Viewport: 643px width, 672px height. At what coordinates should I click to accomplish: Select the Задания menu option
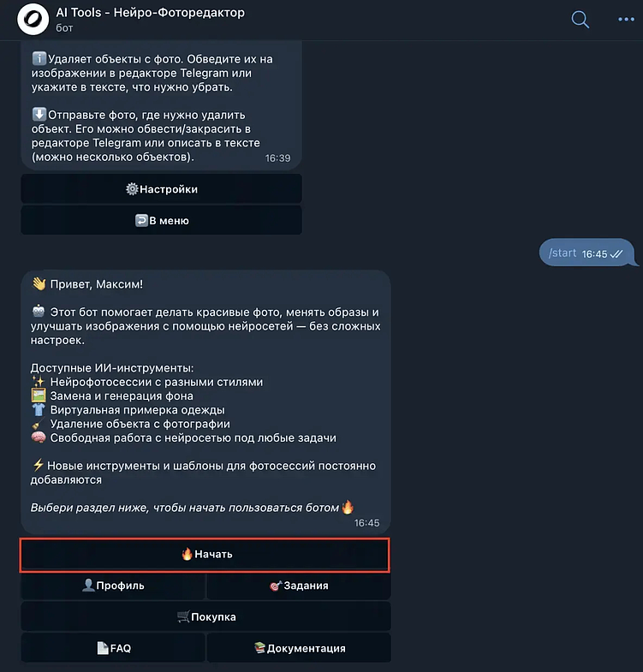tap(299, 586)
